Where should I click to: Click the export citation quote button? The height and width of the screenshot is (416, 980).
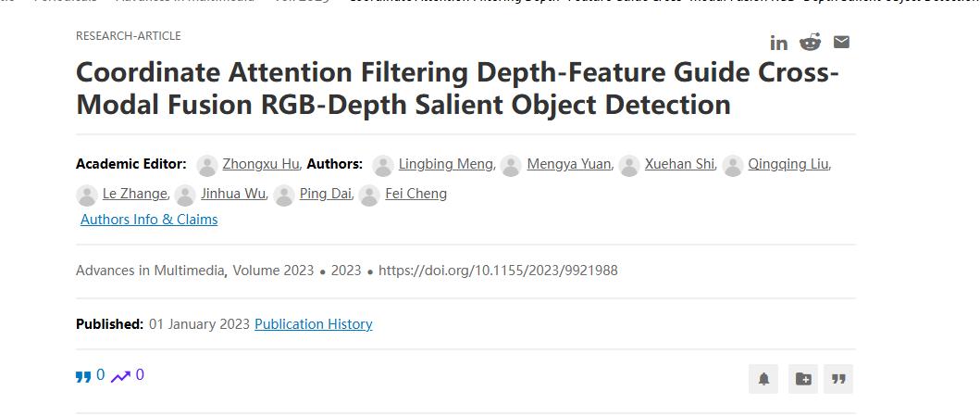[838, 379]
